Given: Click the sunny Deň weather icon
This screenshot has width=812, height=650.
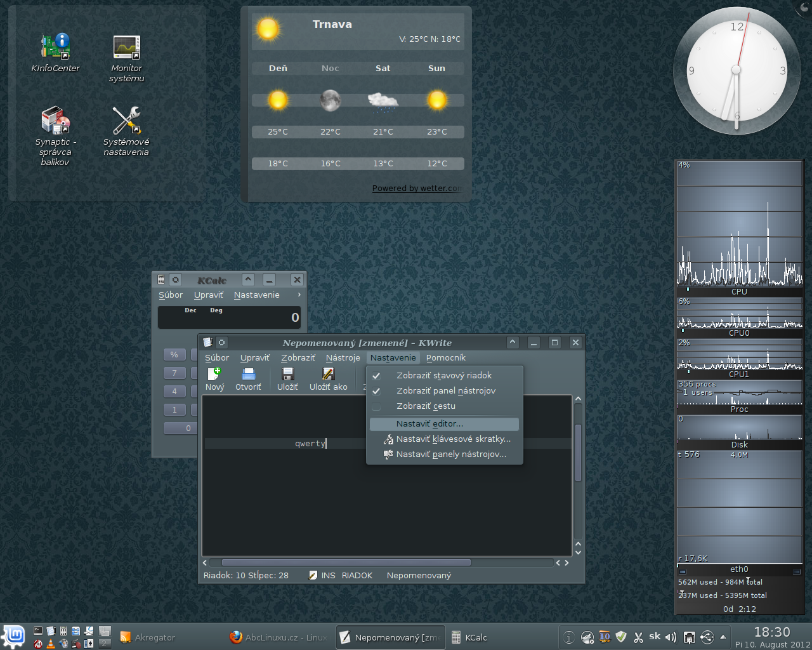Looking at the screenshot, I should [278, 100].
